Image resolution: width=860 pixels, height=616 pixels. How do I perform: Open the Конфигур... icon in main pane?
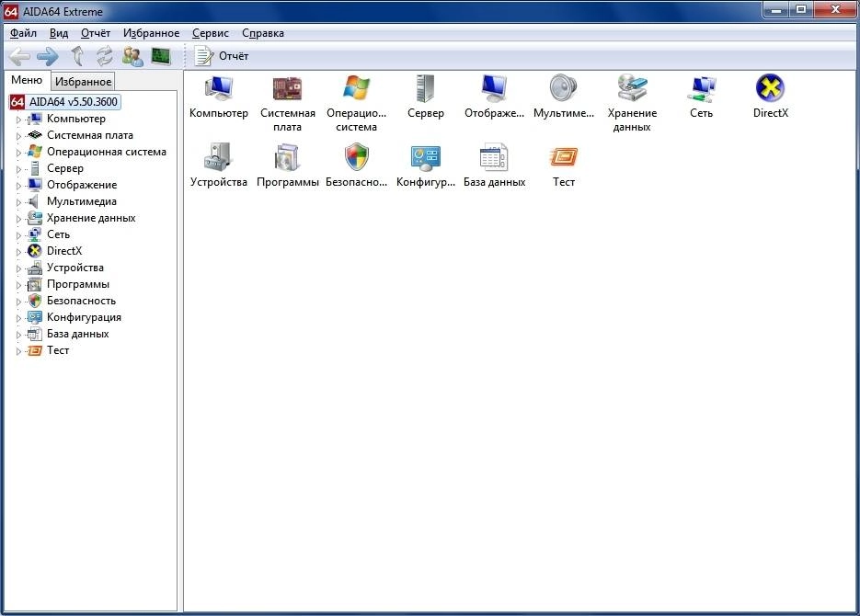click(426, 165)
